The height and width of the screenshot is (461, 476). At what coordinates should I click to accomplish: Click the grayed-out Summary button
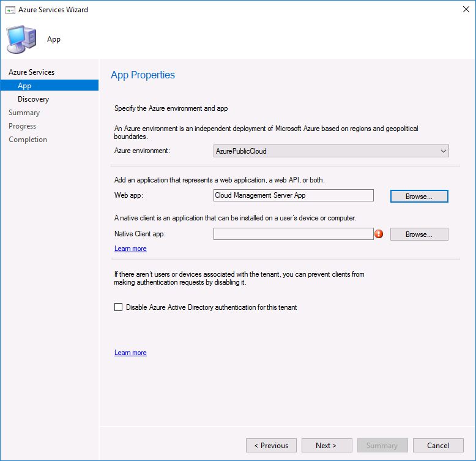tap(382, 446)
